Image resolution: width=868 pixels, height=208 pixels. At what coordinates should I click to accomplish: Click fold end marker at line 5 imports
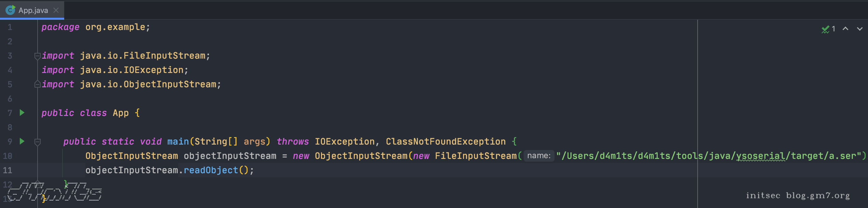click(38, 84)
